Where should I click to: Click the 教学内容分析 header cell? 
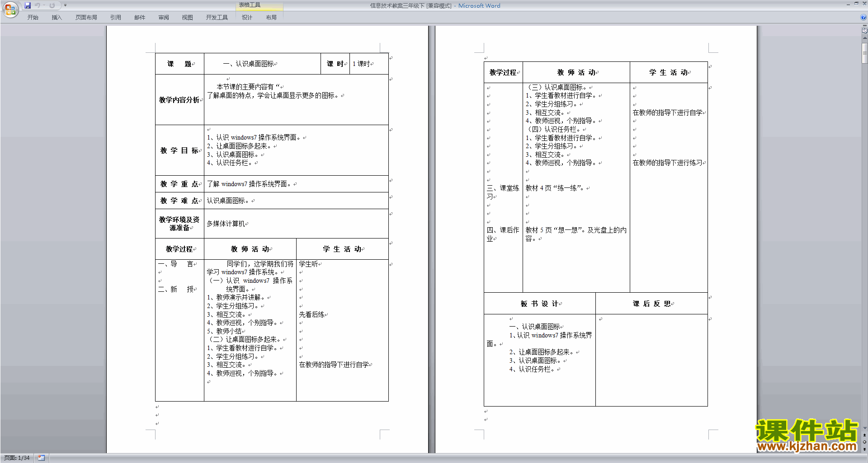(179, 100)
